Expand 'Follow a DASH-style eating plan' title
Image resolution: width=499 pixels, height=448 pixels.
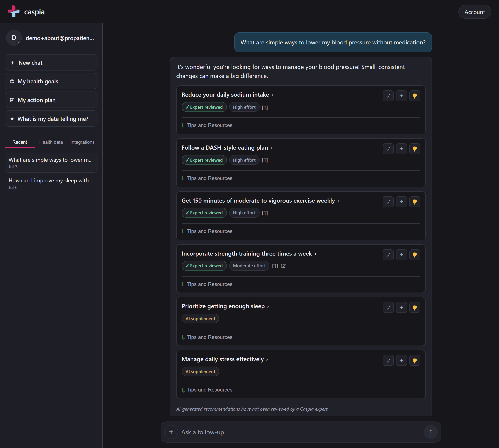coord(227,148)
